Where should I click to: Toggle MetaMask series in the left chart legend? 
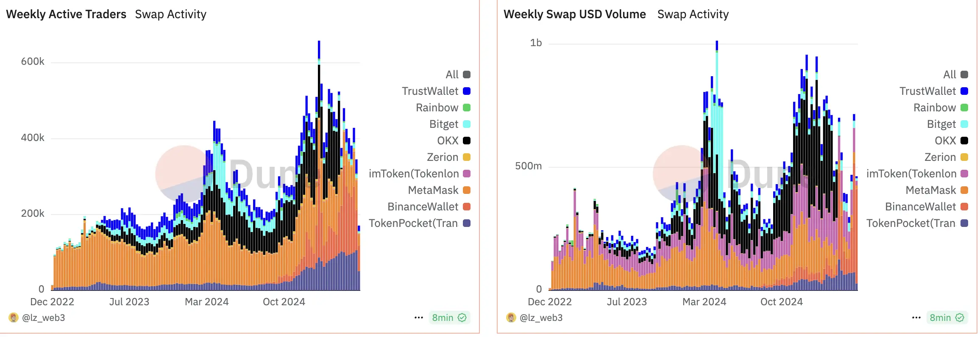coord(433,190)
